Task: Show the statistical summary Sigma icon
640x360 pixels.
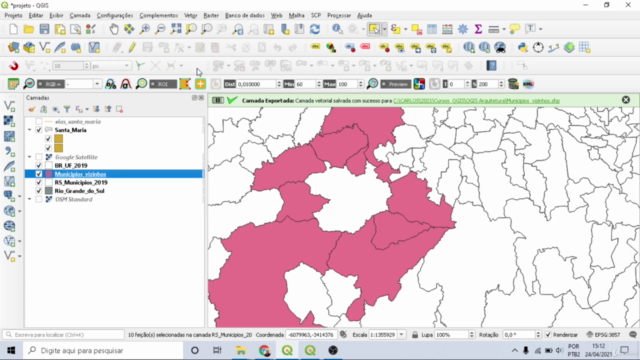Action: click(x=478, y=29)
